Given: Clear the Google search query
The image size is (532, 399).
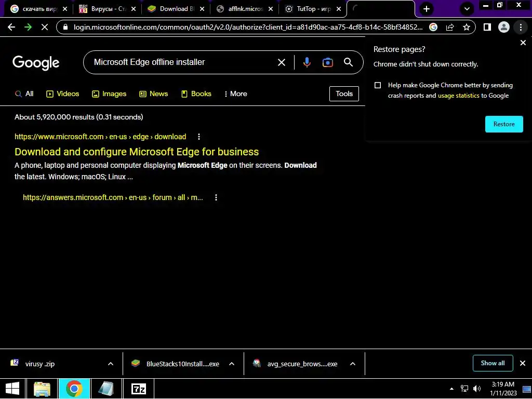Looking at the screenshot, I should (281, 62).
